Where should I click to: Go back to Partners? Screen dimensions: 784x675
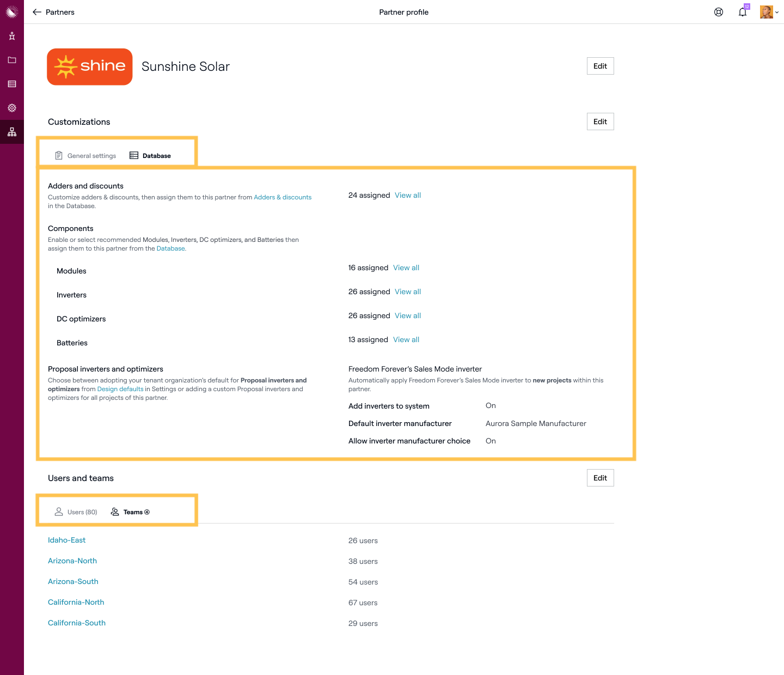(x=53, y=12)
